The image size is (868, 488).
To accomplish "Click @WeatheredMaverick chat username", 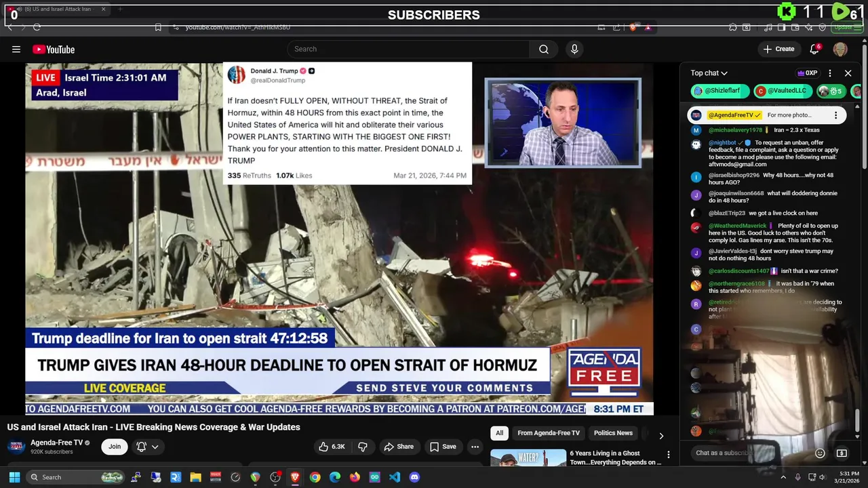I will [x=738, y=226].
